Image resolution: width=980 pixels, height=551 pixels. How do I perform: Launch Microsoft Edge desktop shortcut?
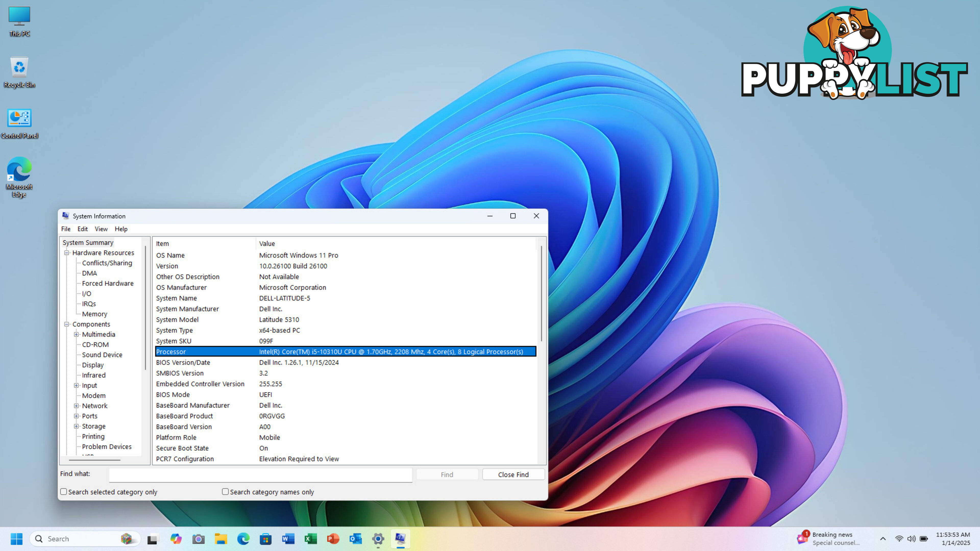(19, 177)
